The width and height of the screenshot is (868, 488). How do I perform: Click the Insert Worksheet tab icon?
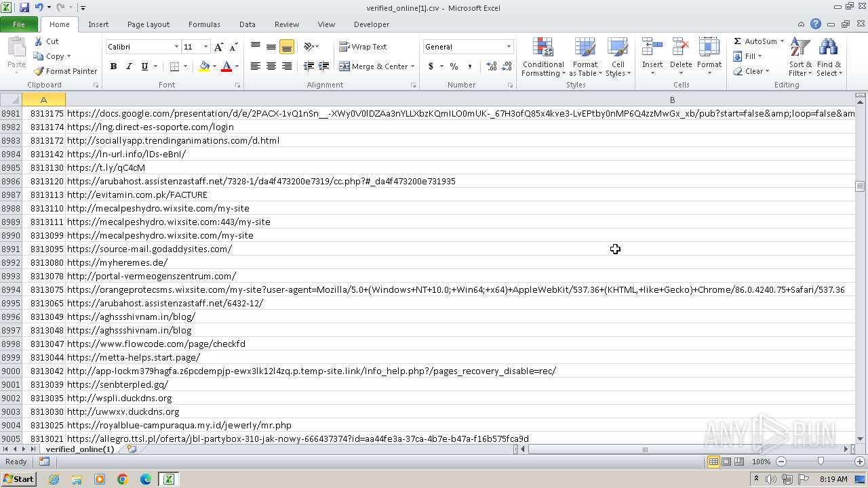tap(131, 449)
